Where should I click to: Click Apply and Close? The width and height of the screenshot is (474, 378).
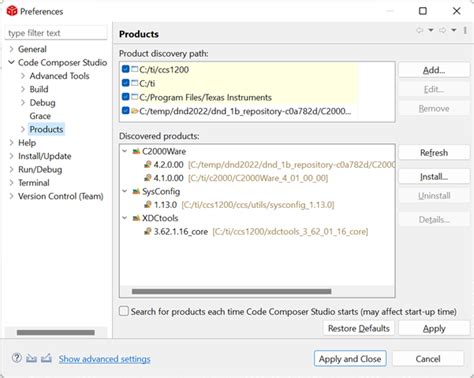point(350,359)
